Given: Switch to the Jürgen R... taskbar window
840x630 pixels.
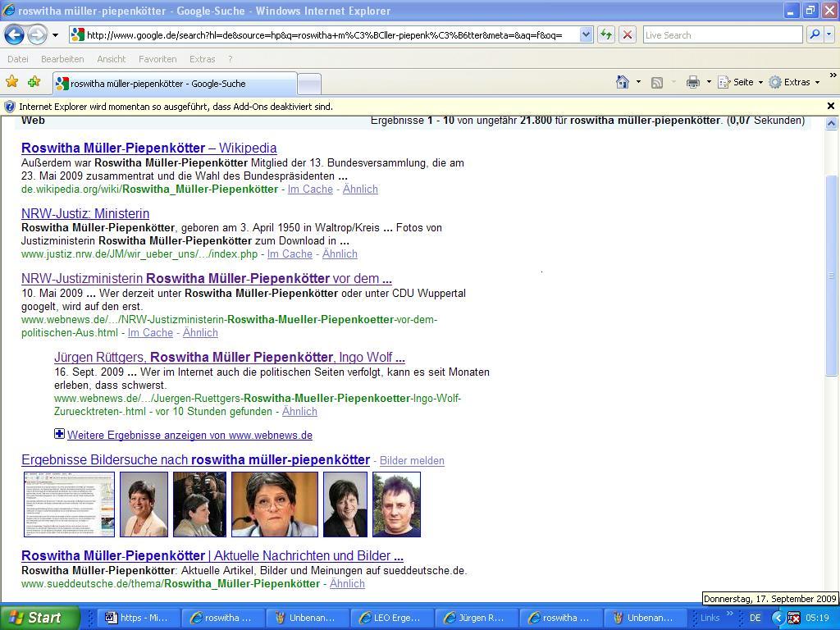Looking at the screenshot, I should [x=477, y=618].
